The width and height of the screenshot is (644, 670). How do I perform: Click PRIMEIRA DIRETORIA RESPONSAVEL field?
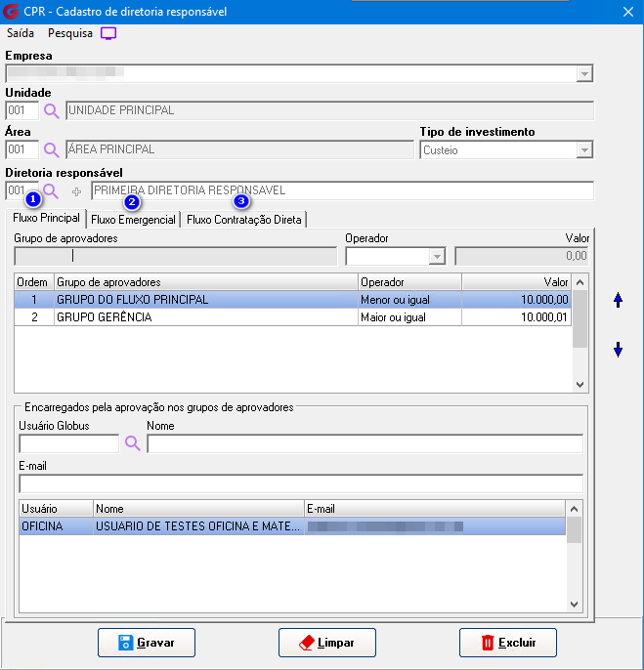click(x=343, y=190)
